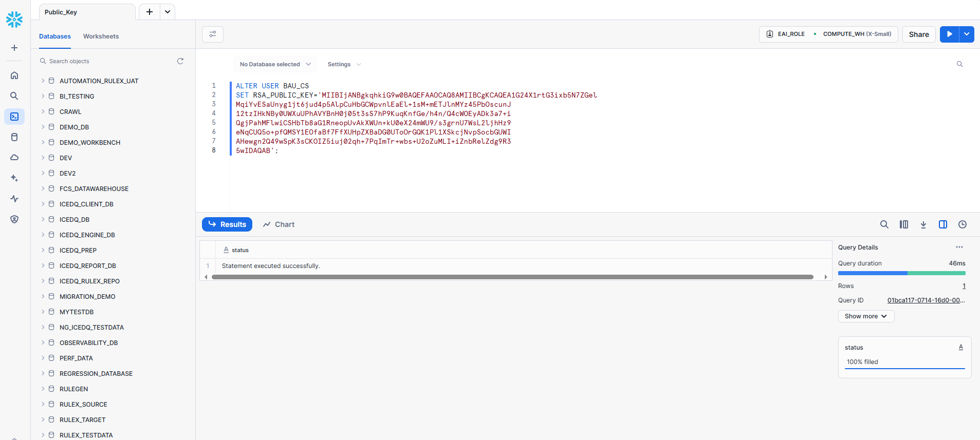Expand the Settings dropdown
The width and height of the screenshot is (980, 440).
344,64
